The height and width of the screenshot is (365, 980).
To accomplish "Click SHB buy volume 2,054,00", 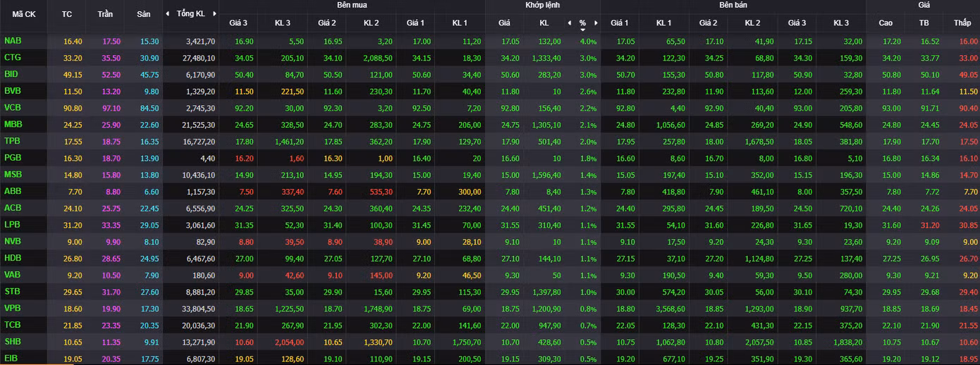I will (x=288, y=342).
